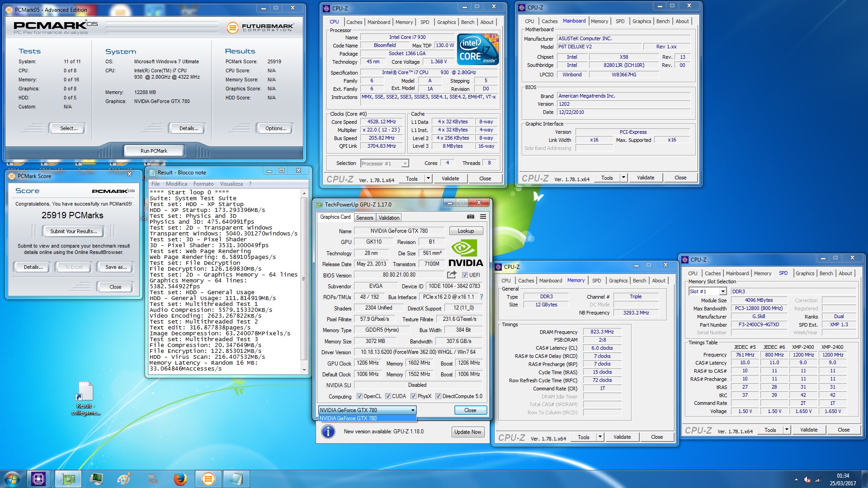Viewport: 868px width, 488px height.
Task: Toggle the DirectCompute 5.0 checkbox
Action: 438,396
